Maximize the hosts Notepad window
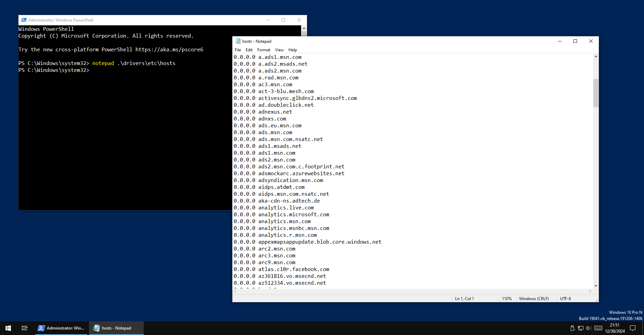This screenshot has height=335, width=644. [575, 41]
